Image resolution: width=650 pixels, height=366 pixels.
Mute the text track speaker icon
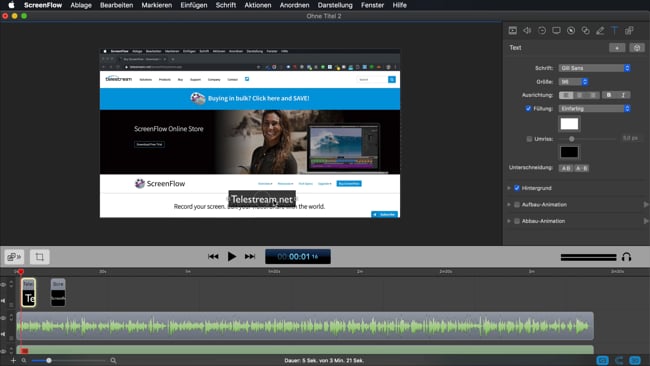3,301
